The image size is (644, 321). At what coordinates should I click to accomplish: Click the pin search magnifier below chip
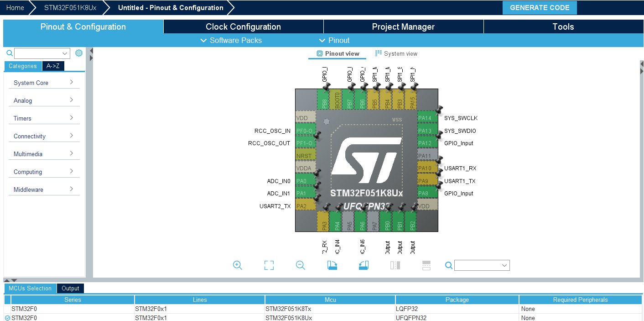(449, 265)
